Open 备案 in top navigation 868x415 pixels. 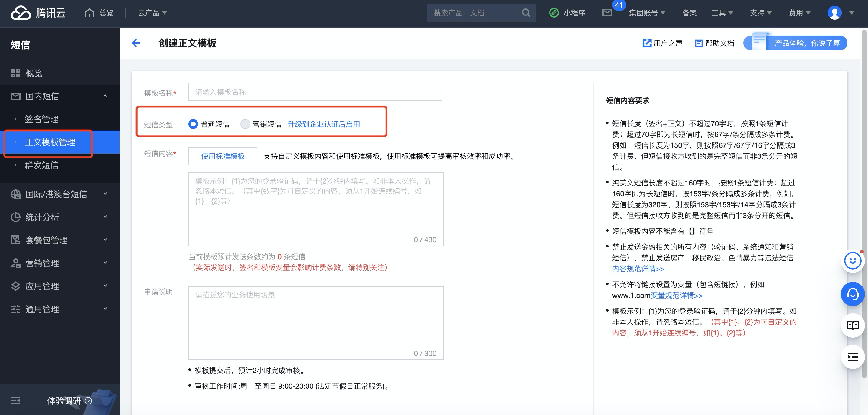click(689, 13)
